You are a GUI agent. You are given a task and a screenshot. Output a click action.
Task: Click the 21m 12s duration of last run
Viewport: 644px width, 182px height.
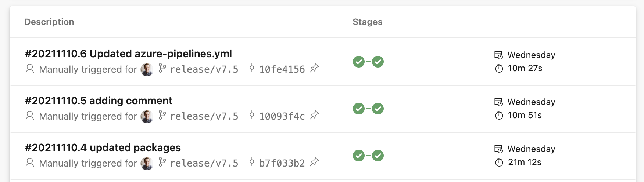525,162
